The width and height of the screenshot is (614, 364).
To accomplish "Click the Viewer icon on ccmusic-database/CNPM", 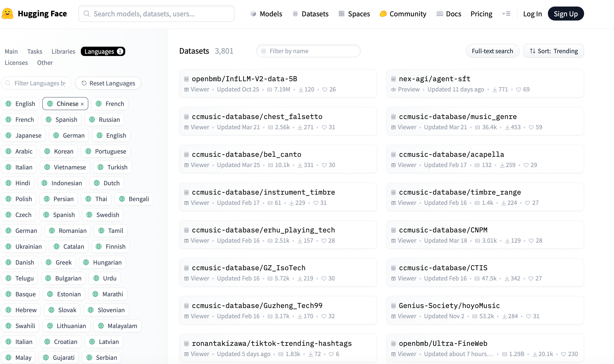I will (x=393, y=241).
